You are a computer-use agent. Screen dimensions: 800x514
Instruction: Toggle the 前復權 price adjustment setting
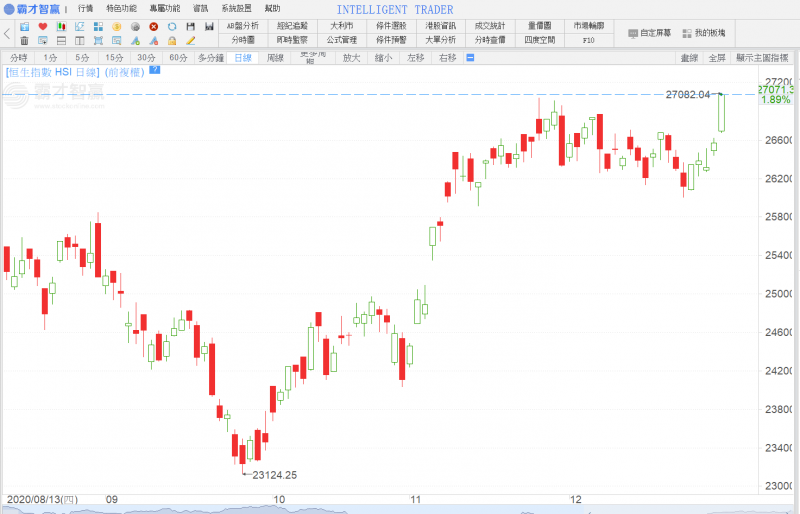tap(124, 72)
